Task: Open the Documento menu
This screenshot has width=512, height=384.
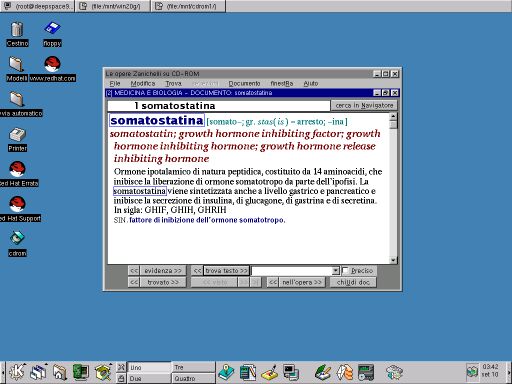Action: pyautogui.click(x=244, y=83)
